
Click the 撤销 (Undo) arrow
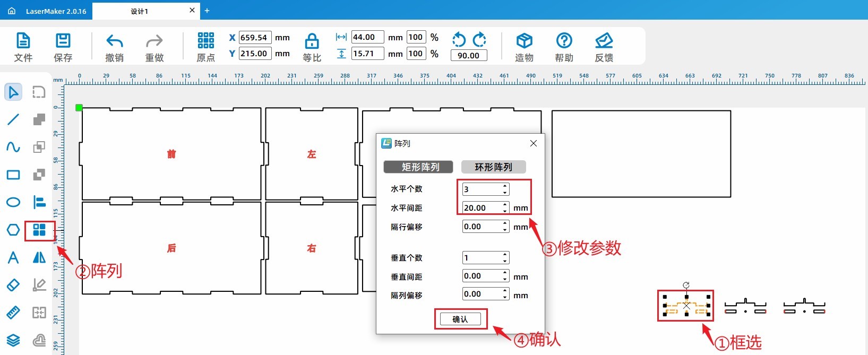115,41
